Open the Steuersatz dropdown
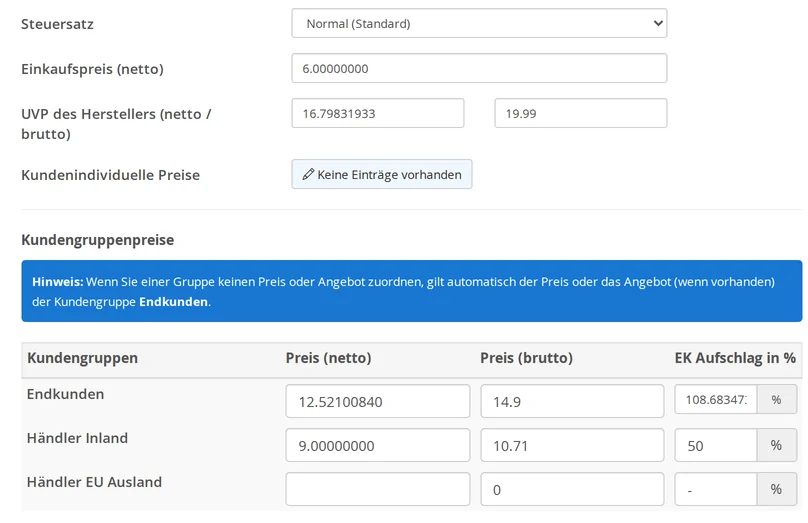 pyautogui.click(x=479, y=23)
